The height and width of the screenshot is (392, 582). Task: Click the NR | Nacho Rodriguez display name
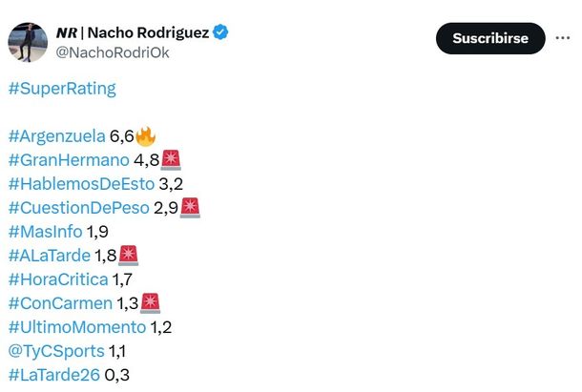[132, 32]
